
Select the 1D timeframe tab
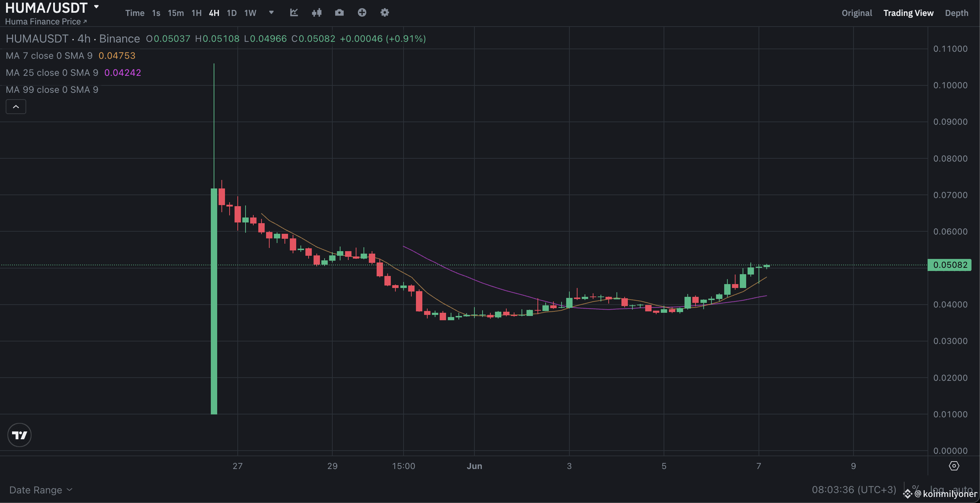tap(231, 12)
